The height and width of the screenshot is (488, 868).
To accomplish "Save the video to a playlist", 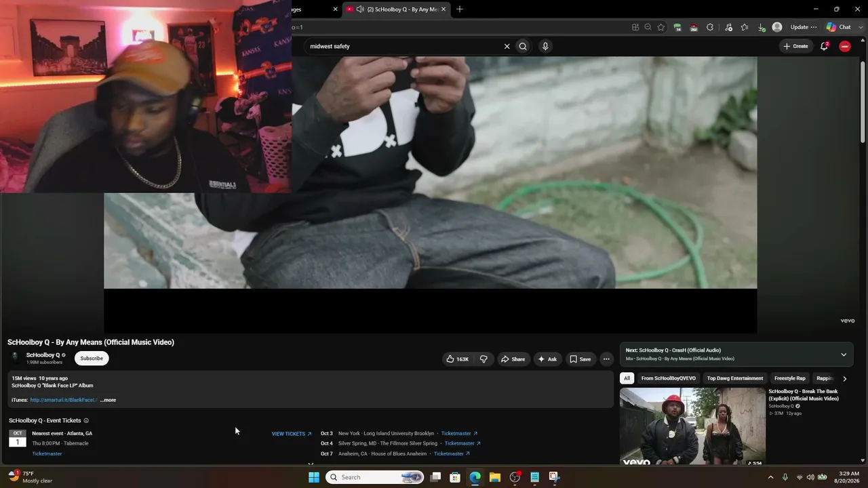I will tap(580, 359).
